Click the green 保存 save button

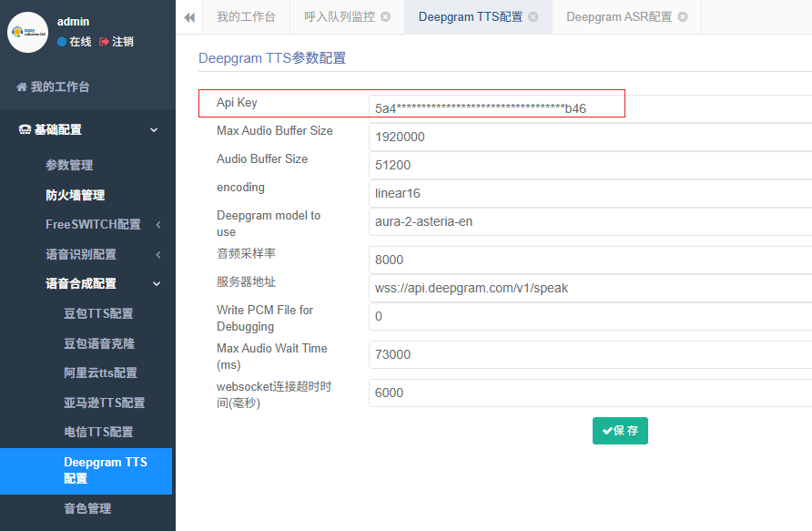620,431
